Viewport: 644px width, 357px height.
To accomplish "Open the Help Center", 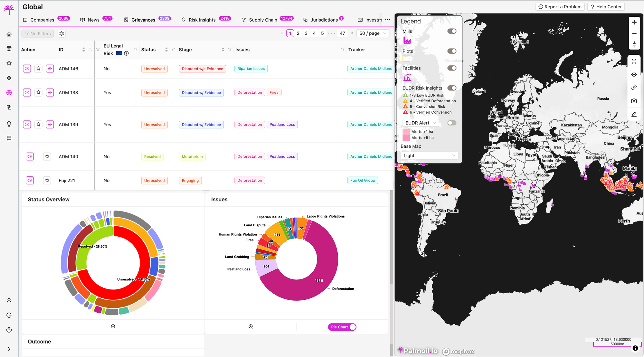I will pyautogui.click(x=606, y=7).
